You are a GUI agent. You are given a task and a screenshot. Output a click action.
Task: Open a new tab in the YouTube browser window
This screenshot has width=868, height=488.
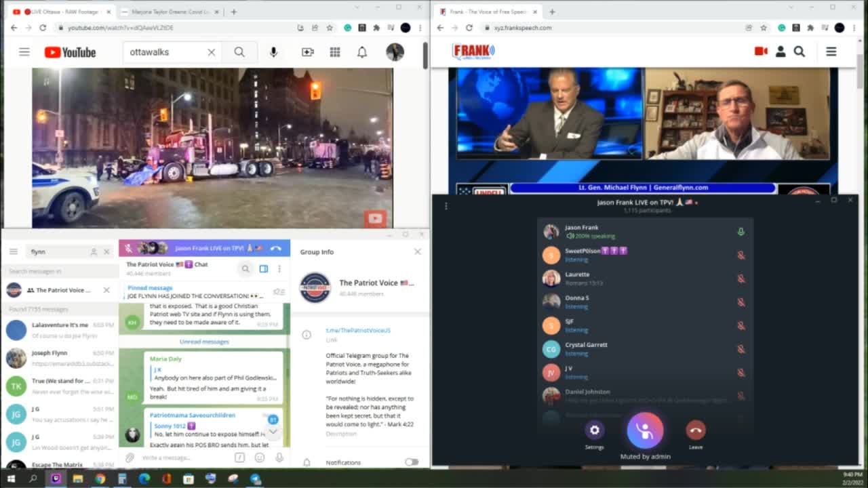click(233, 12)
